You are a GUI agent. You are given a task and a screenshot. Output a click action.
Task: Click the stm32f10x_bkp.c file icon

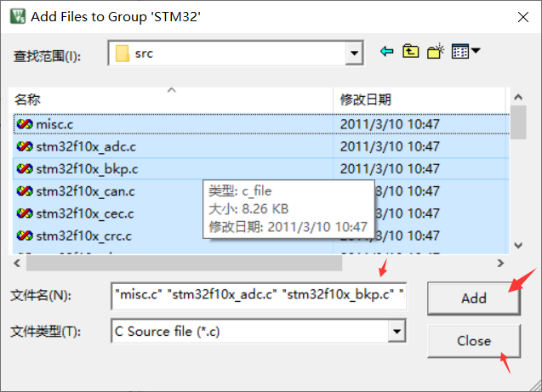pyautogui.click(x=25, y=168)
